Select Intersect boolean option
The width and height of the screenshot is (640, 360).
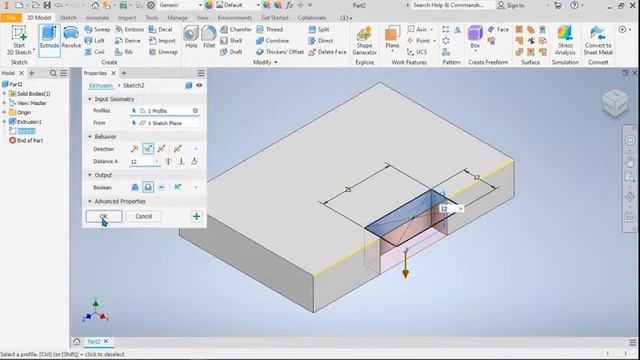click(x=161, y=187)
